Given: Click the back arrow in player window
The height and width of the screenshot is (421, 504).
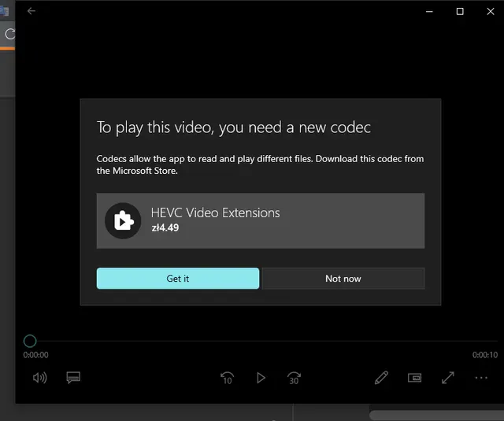Looking at the screenshot, I should click(31, 11).
